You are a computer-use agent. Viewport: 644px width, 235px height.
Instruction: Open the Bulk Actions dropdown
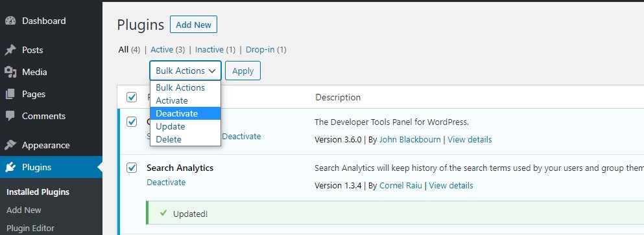185,71
